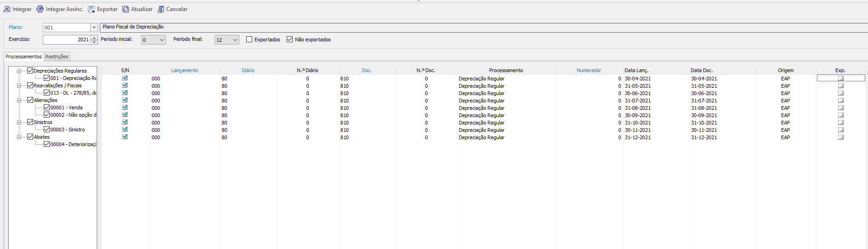Uncheck Depreciações Regulares in the tree
Screen dimensions: 868x249
click(x=30, y=71)
